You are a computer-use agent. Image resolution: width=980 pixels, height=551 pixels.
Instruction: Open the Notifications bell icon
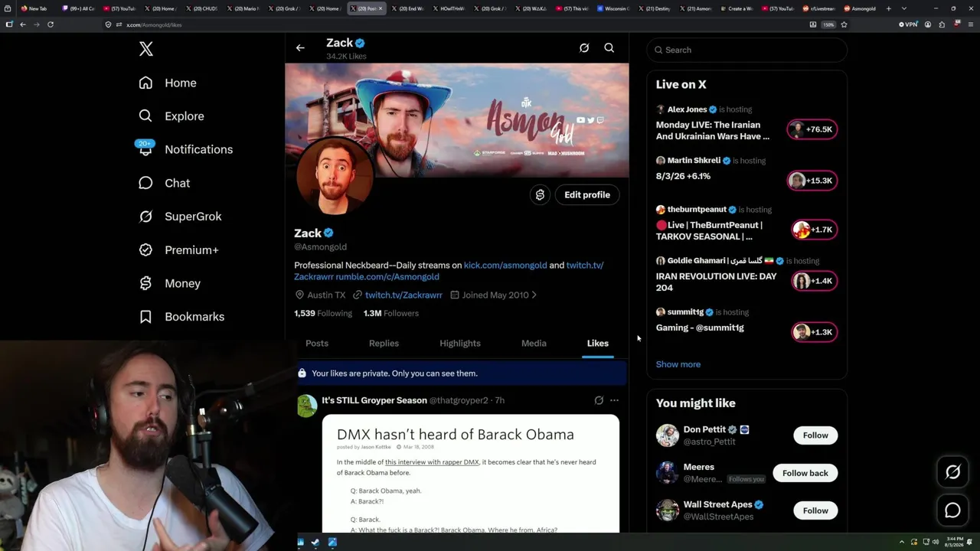(145, 148)
